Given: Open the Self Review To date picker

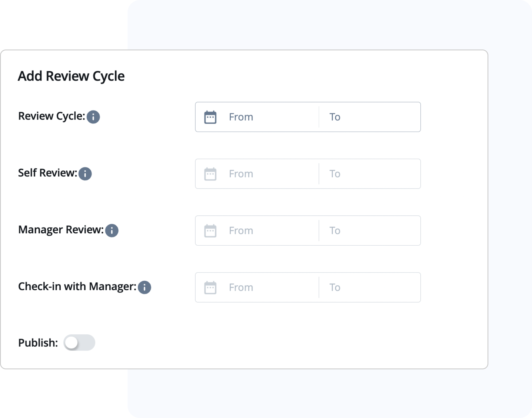Looking at the screenshot, I should tap(369, 174).
